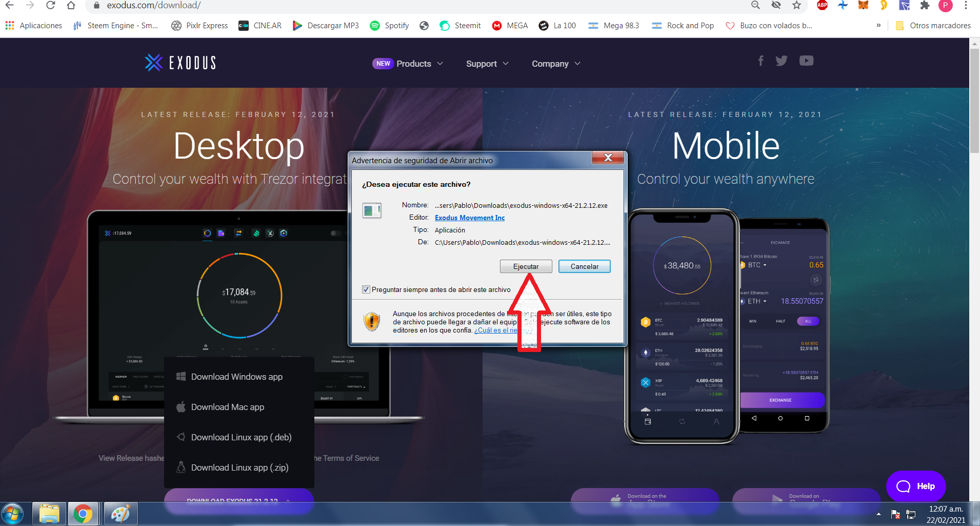Open the Extensions puzzle menu
The width and height of the screenshot is (980, 526).
(925, 5)
